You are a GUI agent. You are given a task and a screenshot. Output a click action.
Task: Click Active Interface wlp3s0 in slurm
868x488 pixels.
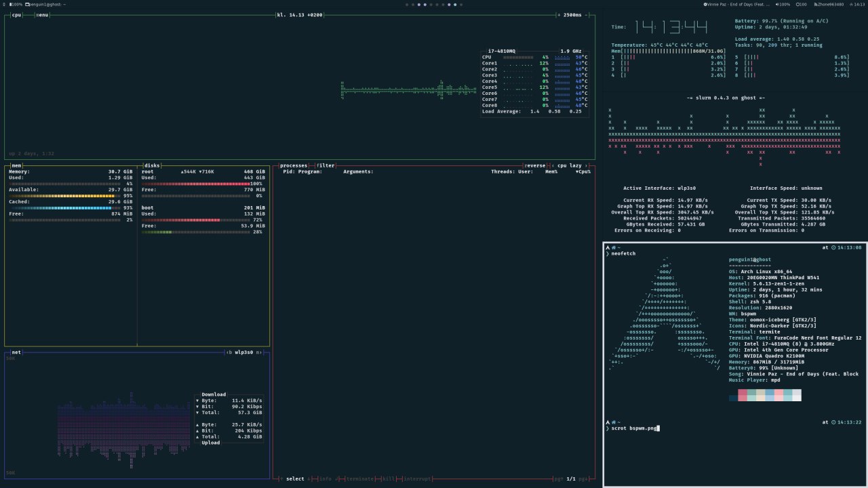tap(660, 188)
